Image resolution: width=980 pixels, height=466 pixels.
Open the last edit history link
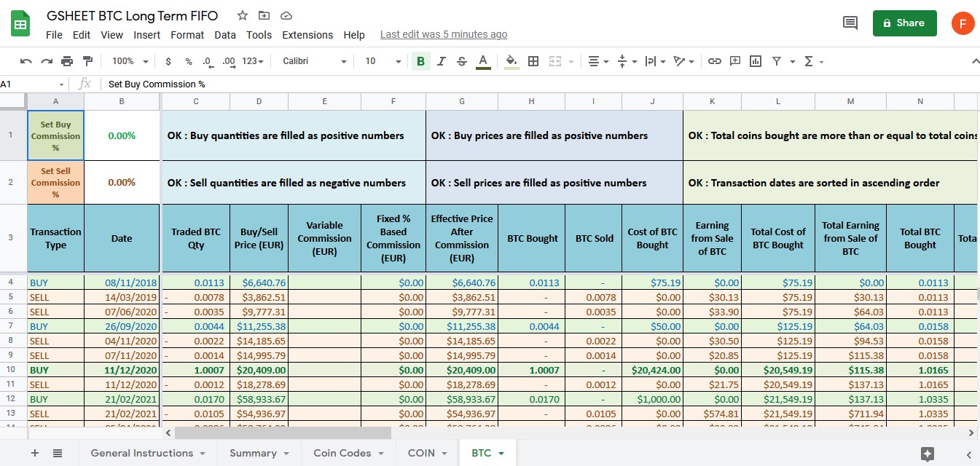click(x=444, y=35)
